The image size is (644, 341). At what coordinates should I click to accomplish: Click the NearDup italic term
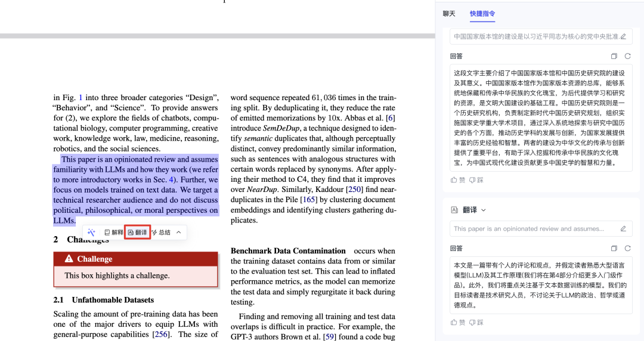262,190
